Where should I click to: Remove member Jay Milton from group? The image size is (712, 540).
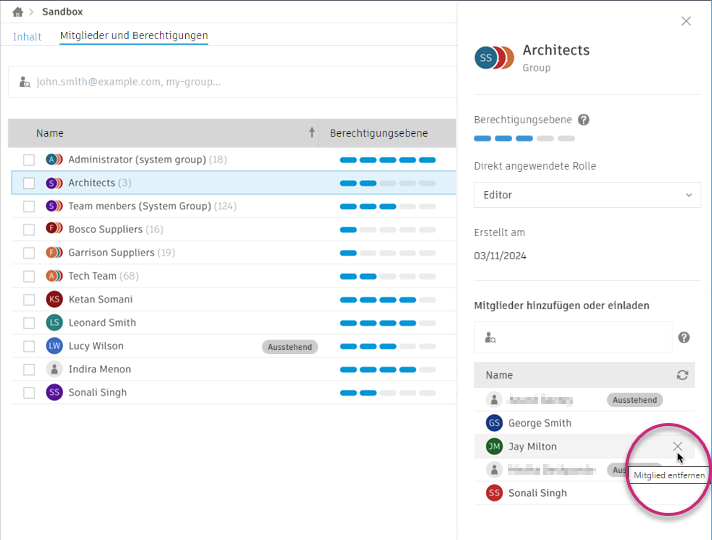[x=678, y=446]
